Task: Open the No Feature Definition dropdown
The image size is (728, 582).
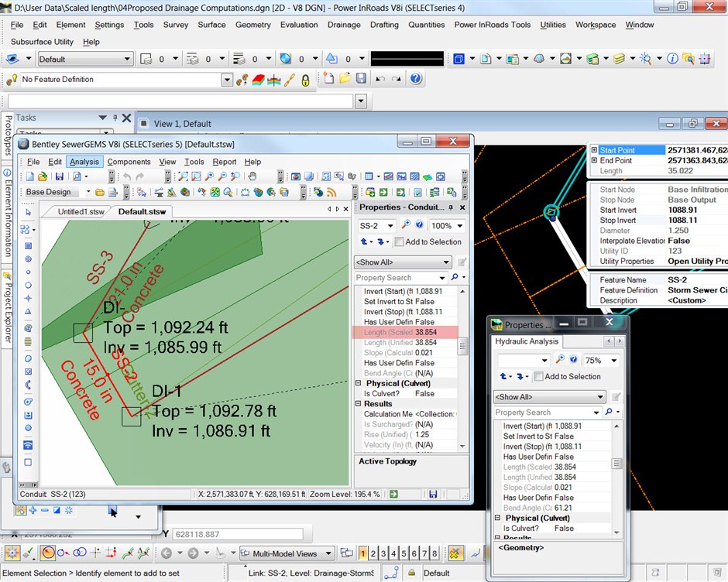Action: 227,80
